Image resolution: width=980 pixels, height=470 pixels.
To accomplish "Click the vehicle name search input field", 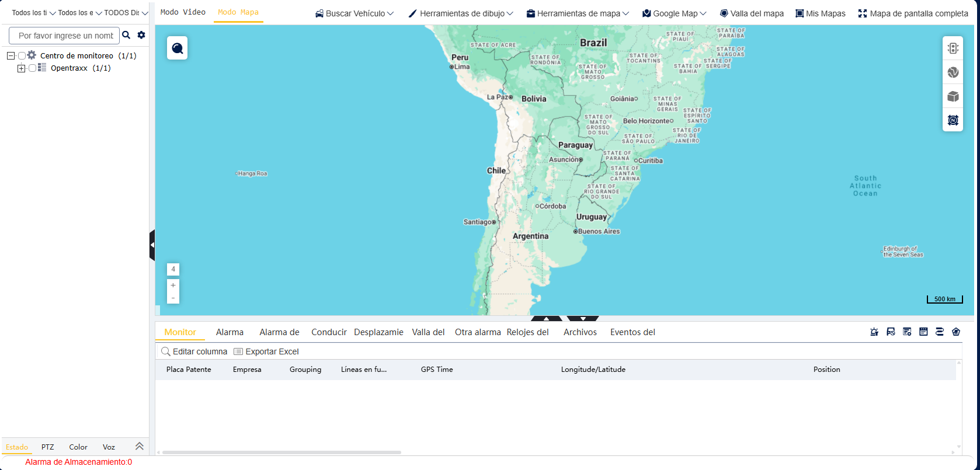I will (64, 36).
